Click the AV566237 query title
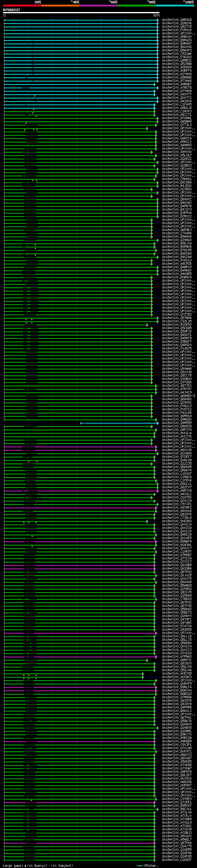The image size is (197, 868). [x=11, y=10]
